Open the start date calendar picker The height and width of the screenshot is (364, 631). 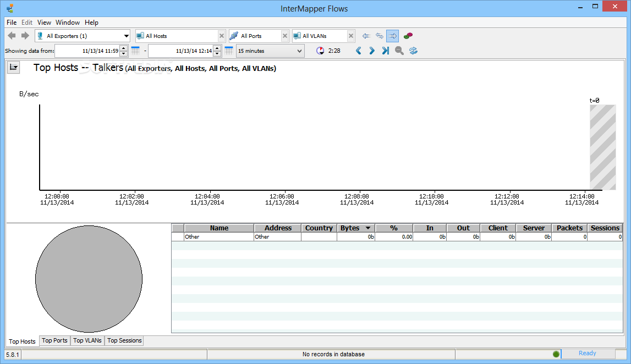(135, 51)
